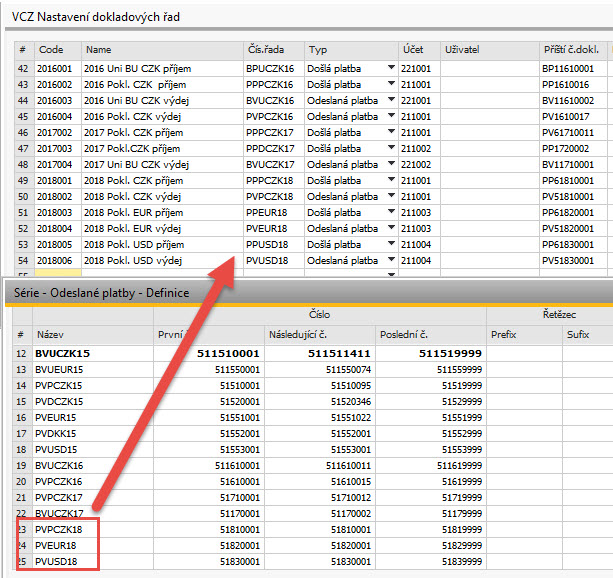The height and width of the screenshot is (578, 613).
Task: Click Code cell 2016001
Action: point(58,68)
